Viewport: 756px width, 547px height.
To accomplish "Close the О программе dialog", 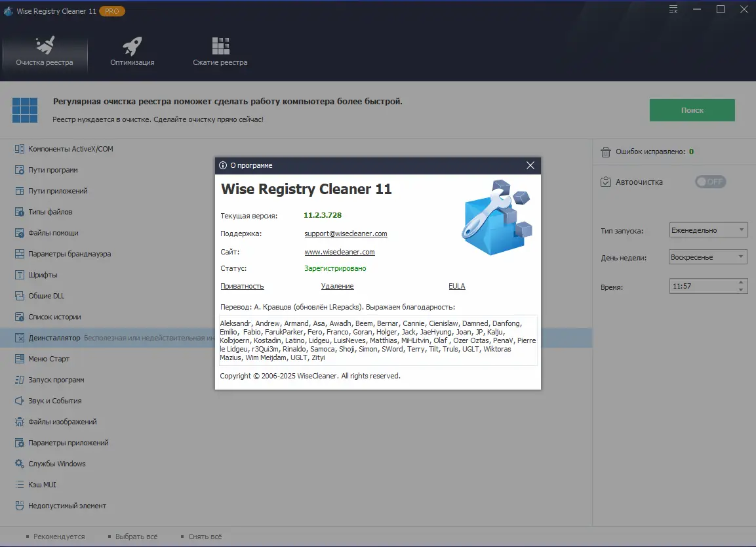I will coord(530,165).
